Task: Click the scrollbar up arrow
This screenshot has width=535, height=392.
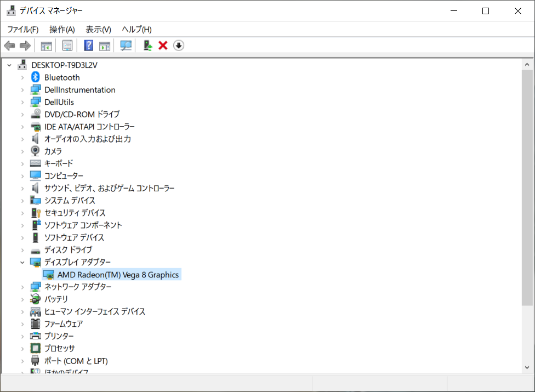Action: [527, 65]
